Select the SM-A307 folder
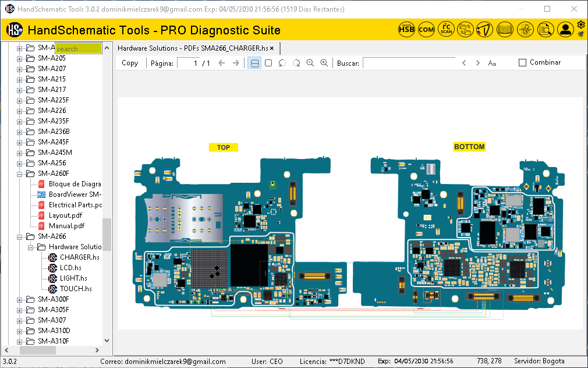The image size is (588, 368). [52, 320]
